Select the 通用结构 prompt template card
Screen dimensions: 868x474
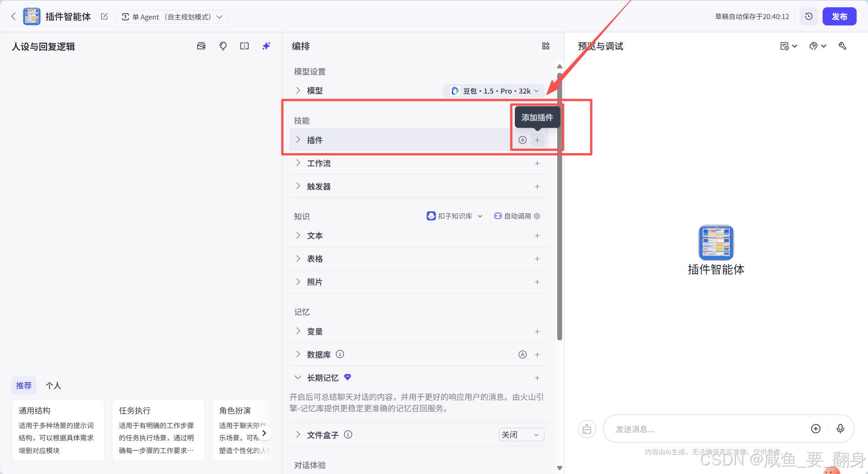[58, 430]
